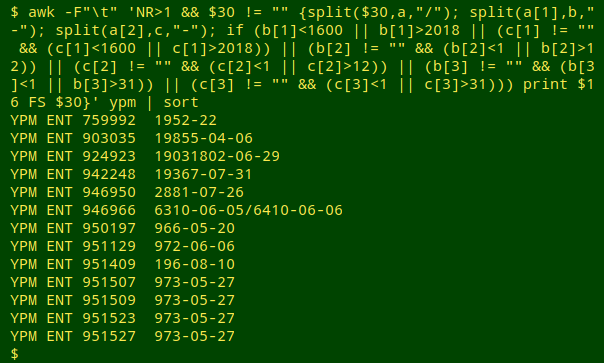Click the record ID 950197
This screenshot has height=363, width=604.
109,228
